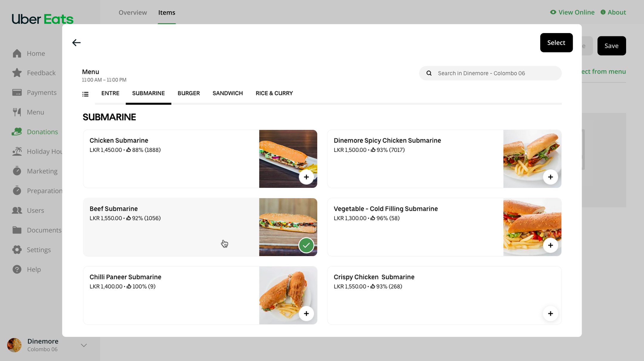Image resolution: width=644 pixels, height=361 pixels.
Task: Add Crispy Chicken Submarine with its plus button
Action: pos(550,313)
